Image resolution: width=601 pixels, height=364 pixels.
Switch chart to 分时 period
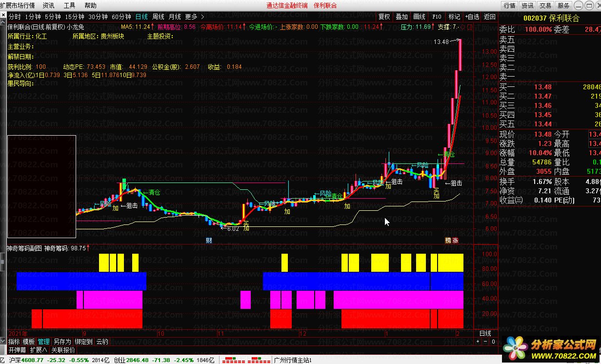(x=15, y=17)
